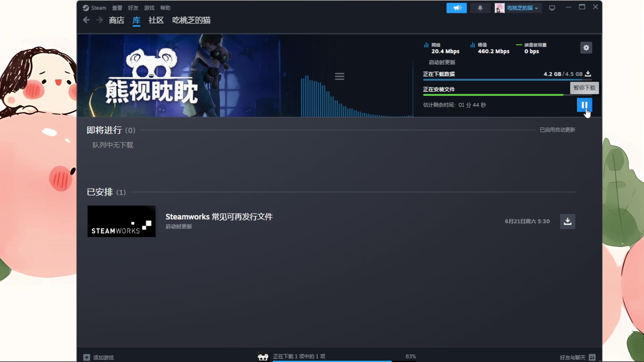Click the user avatar picture
The height and width of the screenshot is (362, 644).
(499, 8)
